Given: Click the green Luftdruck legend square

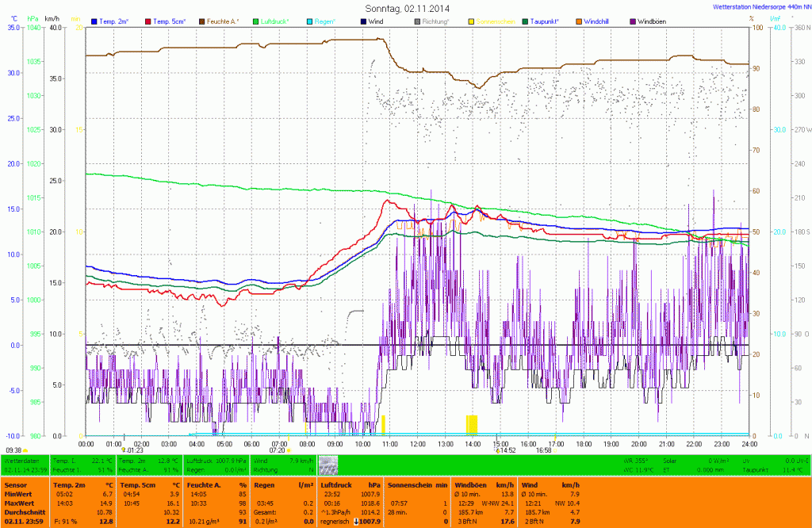Looking at the screenshot, I should (x=257, y=21).
